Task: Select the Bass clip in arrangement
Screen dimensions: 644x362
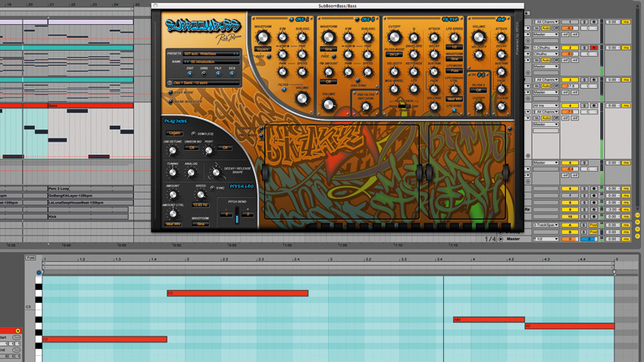Action: (90, 105)
